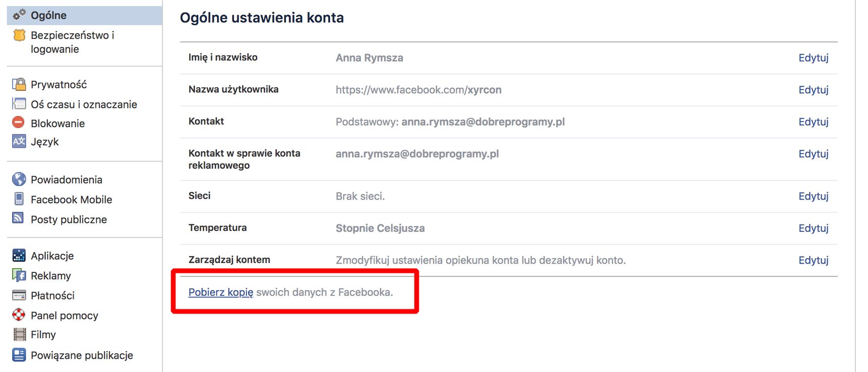Image resolution: width=868 pixels, height=372 pixels.
Task: Open the Aplikacje grid icon
Action: tap(19, 256)
